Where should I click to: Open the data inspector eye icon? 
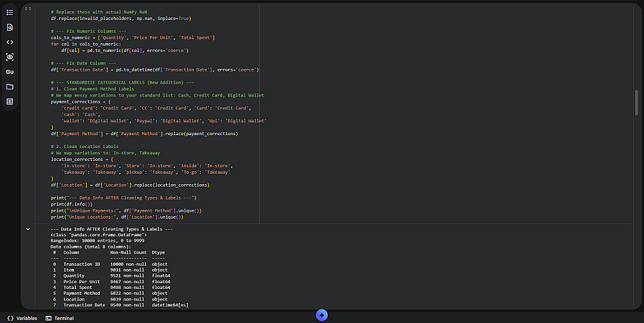10,57
